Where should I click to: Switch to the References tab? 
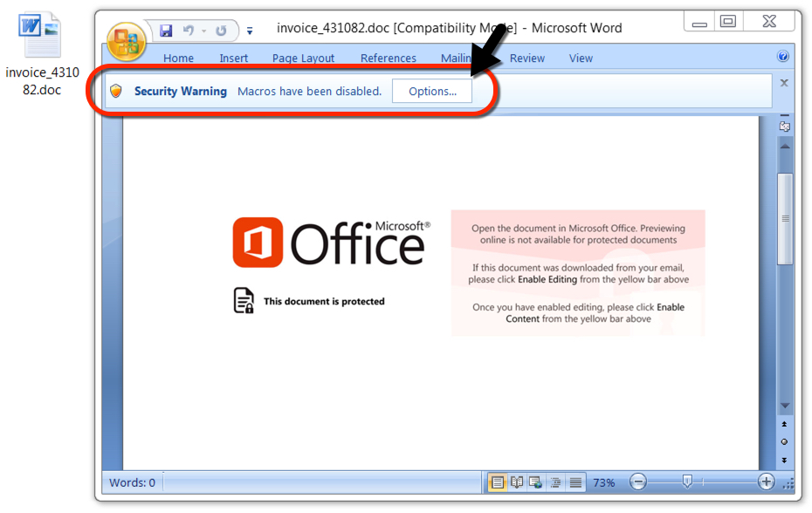pos(389,58)
